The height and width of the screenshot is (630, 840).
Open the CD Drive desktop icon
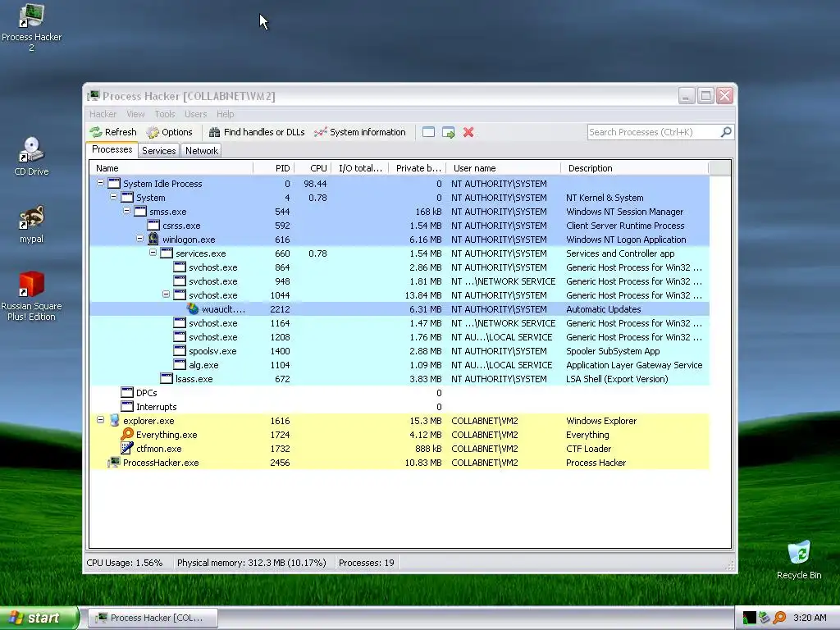(x=31, y=156)
